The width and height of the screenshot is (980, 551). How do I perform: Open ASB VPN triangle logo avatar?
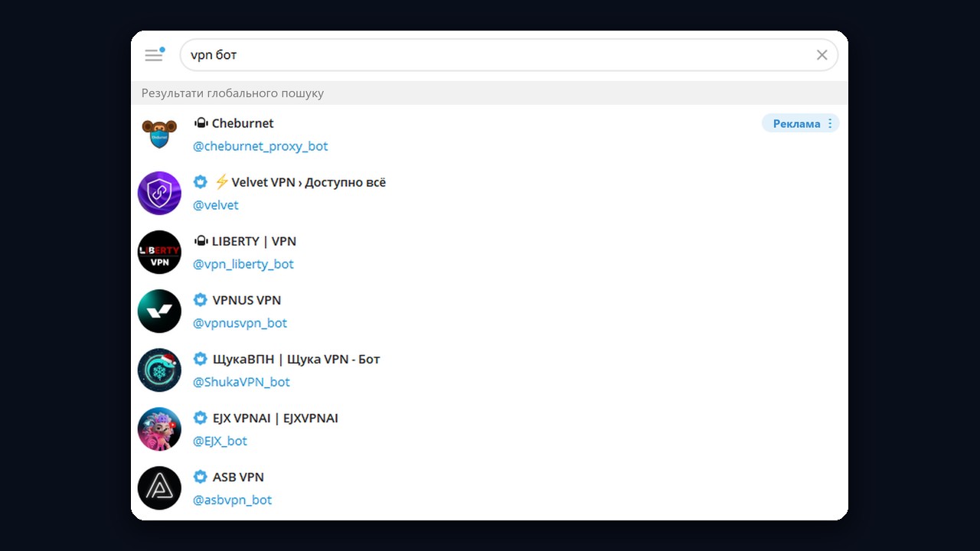pyautogui.click(x=159, y=487)
